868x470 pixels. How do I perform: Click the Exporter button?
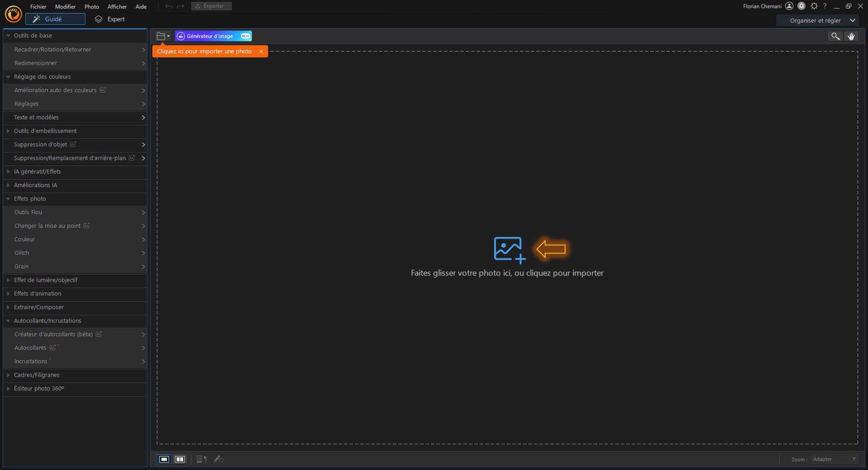(211, 6)
